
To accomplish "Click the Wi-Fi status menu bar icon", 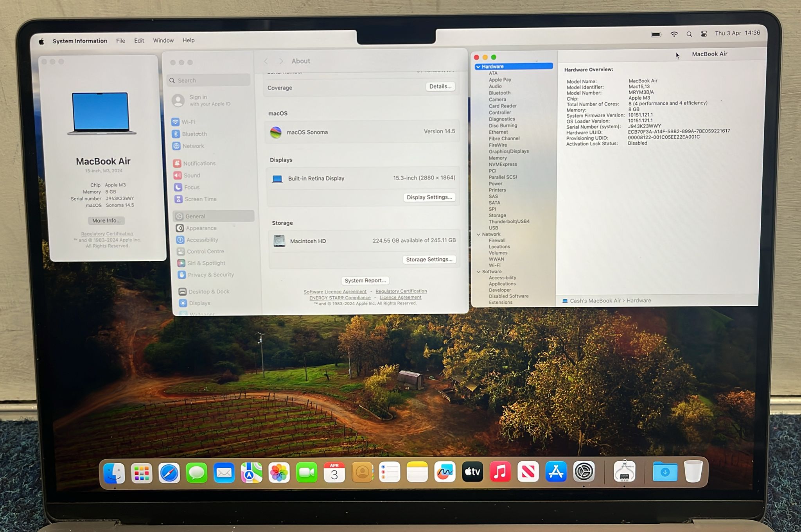I will (x=674, y=34).
